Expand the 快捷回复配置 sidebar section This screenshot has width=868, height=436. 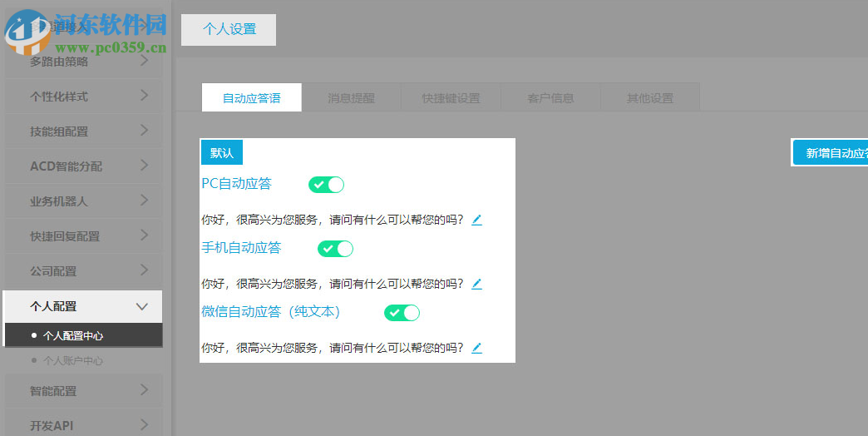[x=84, y=236]
